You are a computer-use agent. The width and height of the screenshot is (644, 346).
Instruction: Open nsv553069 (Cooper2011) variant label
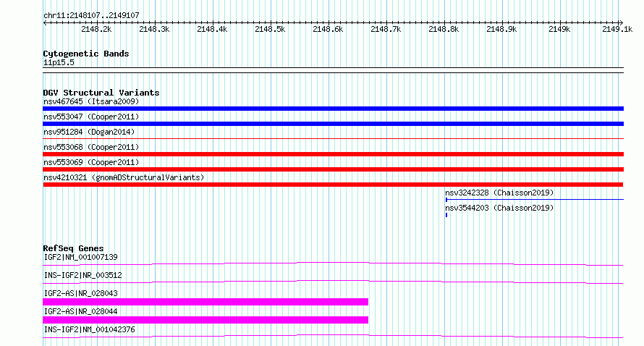click(x=91, y=162)
